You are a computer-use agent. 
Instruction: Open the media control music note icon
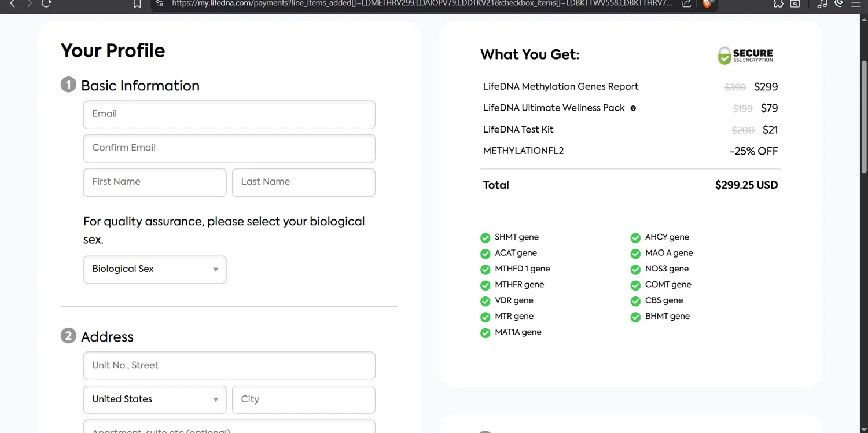[x=822, y=3]
